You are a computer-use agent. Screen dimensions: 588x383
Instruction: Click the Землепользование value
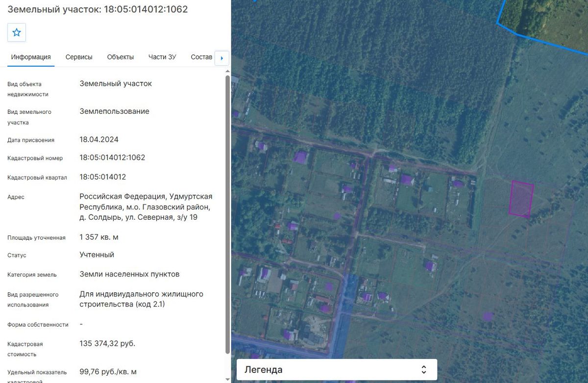(115, 111)
